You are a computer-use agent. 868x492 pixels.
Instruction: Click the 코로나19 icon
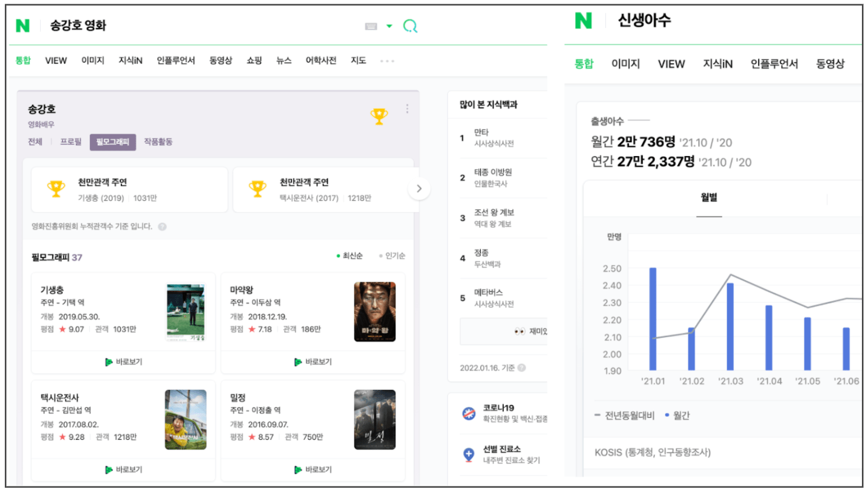469,413
